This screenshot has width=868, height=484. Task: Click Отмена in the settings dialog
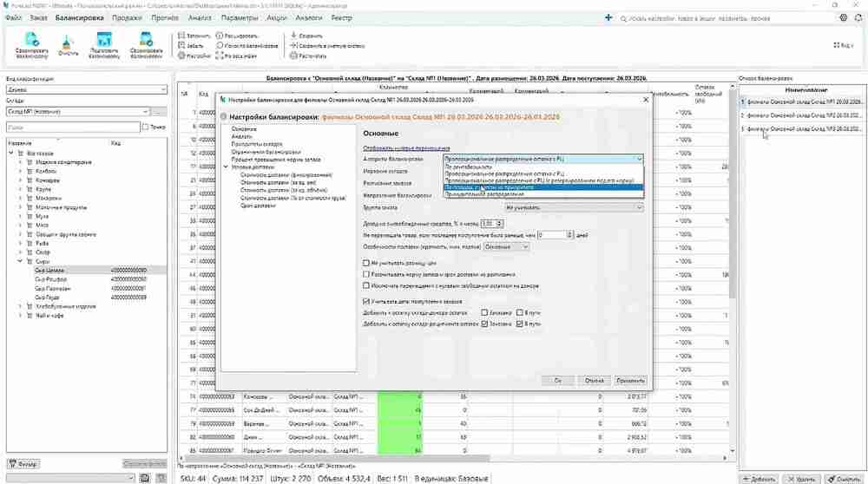[594, 381]
